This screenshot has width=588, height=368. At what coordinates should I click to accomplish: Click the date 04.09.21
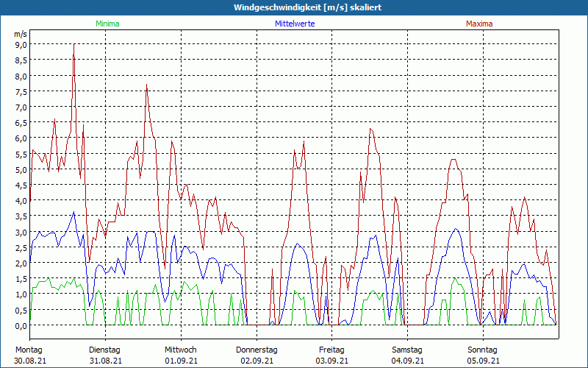pyautogui.click(x=408, y=361)
